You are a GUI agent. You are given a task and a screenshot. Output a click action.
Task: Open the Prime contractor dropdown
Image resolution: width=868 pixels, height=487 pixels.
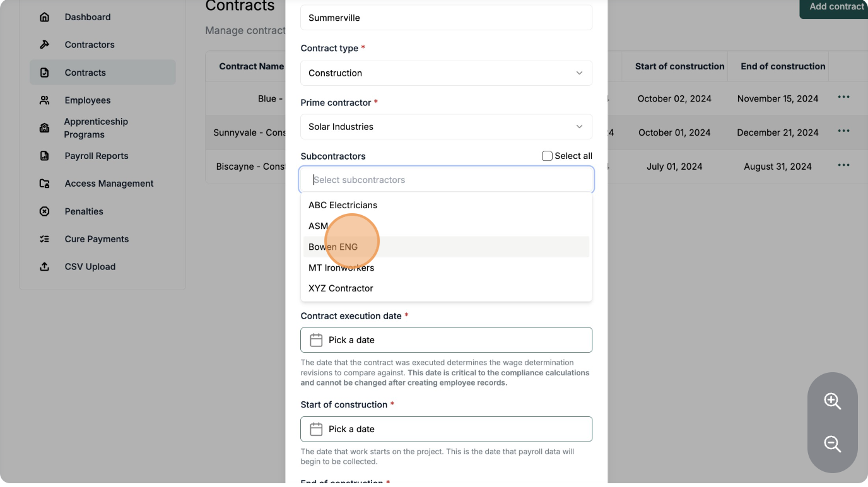(x=446, y=127)
